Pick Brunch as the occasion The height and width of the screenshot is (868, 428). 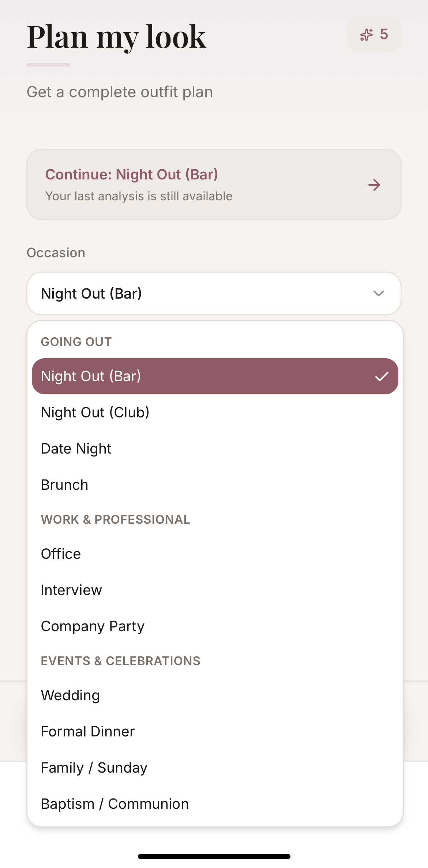click(x=64, y=484)
